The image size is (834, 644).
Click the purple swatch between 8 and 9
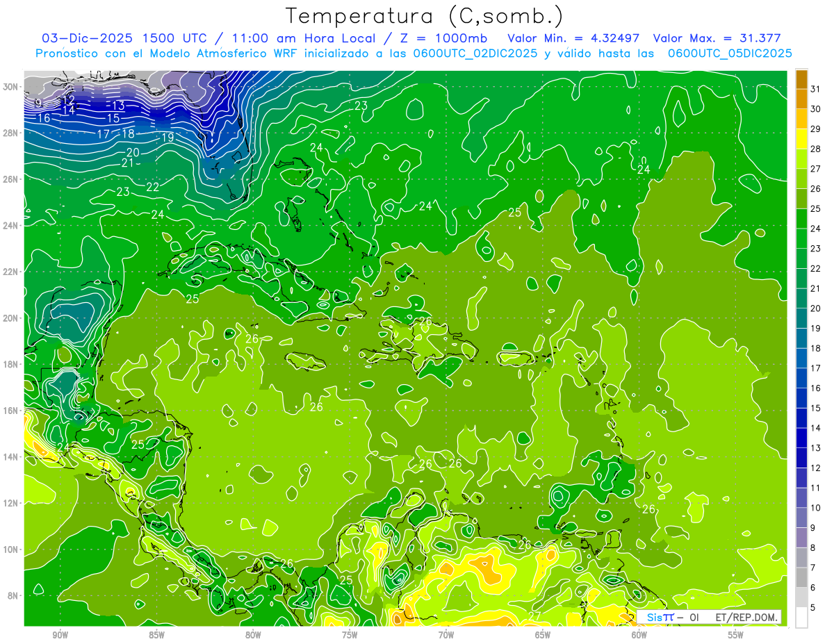point(801,538)
